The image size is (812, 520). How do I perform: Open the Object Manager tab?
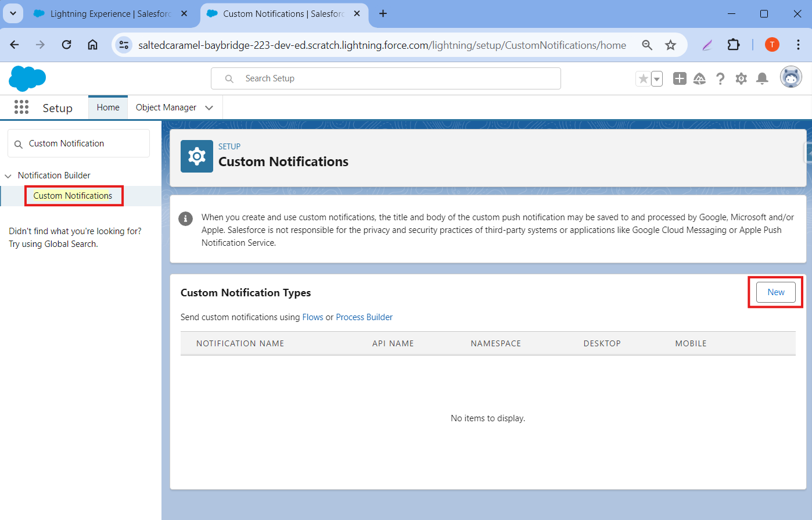[x=166, y=107]
